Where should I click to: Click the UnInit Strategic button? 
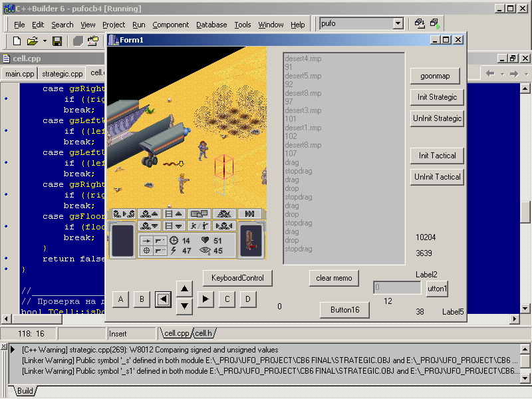coord(437,118)
